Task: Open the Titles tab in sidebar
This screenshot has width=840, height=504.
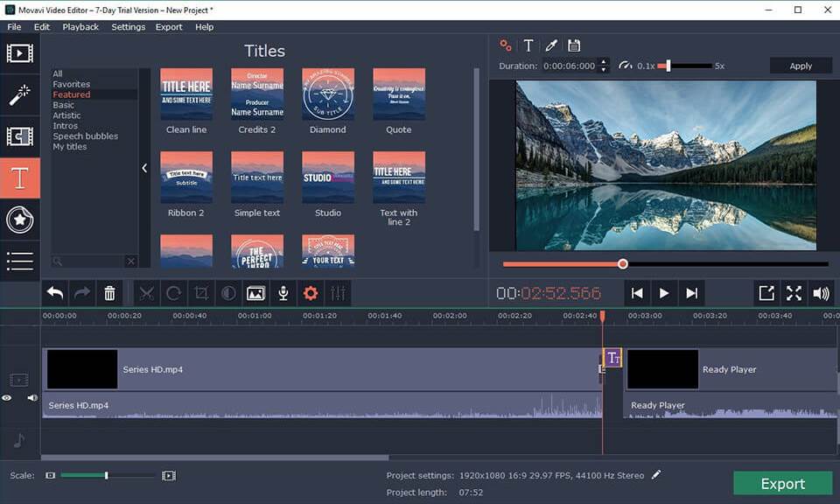Action: [19, 178]
